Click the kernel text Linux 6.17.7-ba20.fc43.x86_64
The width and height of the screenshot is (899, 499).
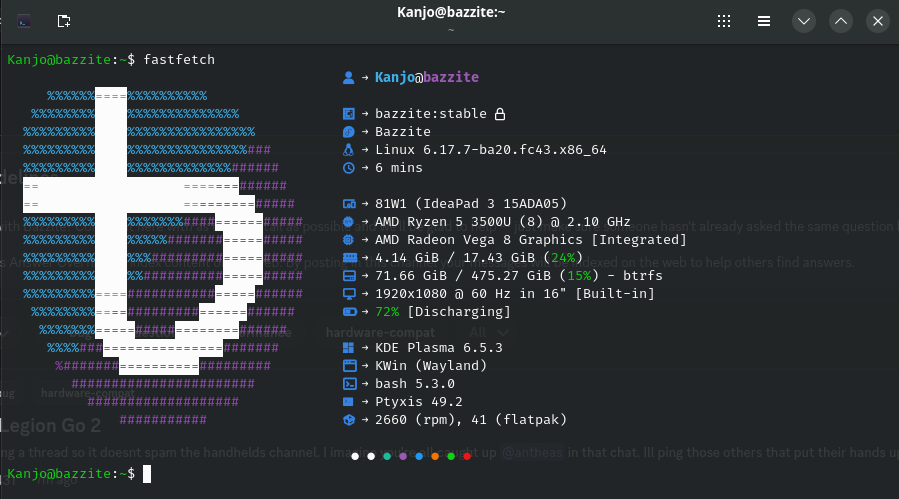point(491,150)
